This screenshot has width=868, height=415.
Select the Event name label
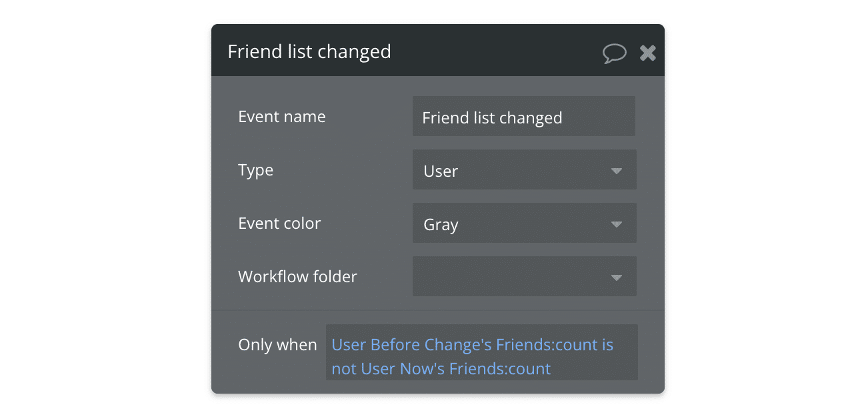coord(281,116)
